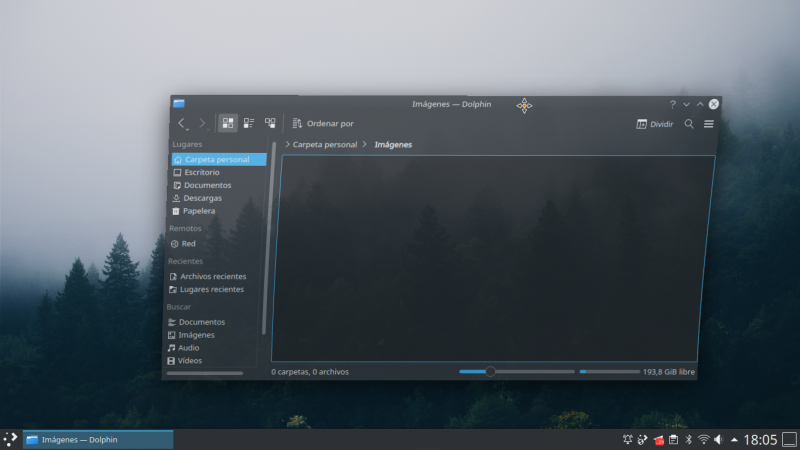The width and height of the screenshot is (800, 450).
Task: Click the forward navigation arrow
Action: (x=202, y=123)
